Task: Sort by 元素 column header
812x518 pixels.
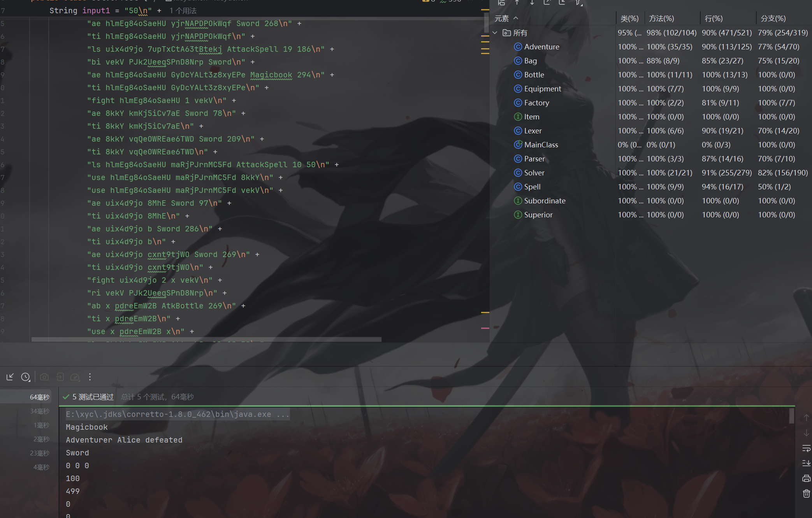Action: pyautogui.click(x=501, y=18)
